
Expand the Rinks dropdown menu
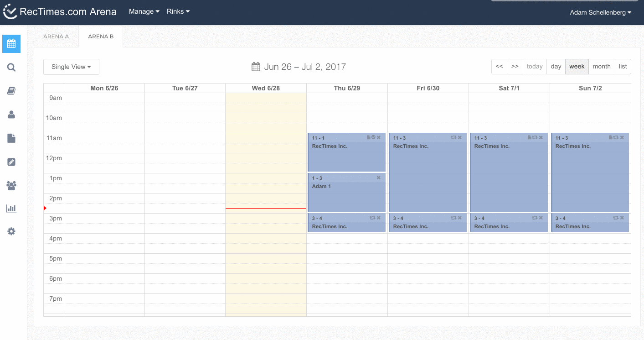178,11
